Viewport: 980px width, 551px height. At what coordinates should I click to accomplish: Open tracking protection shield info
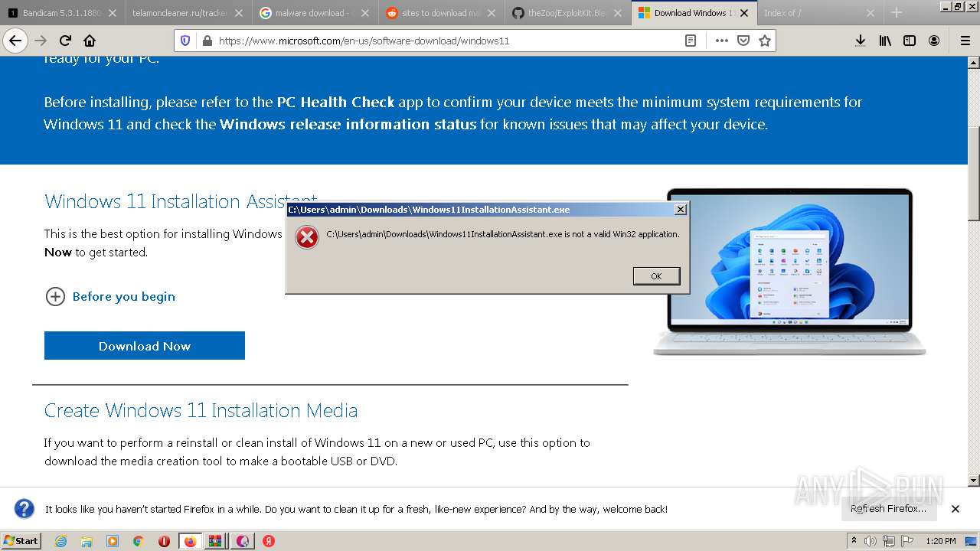pyautogui.click(x=185, y=41)
